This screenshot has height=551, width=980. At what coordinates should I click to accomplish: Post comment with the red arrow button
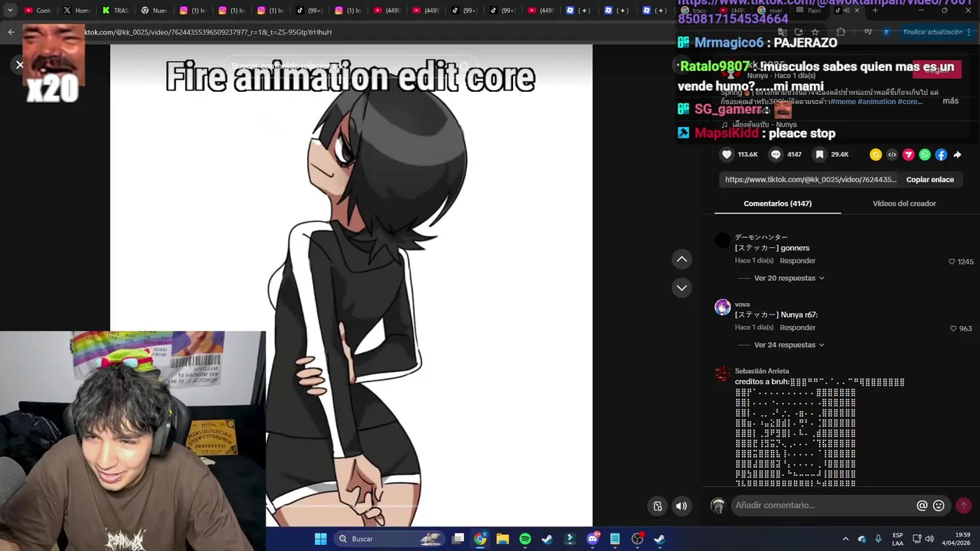[964, 505]
